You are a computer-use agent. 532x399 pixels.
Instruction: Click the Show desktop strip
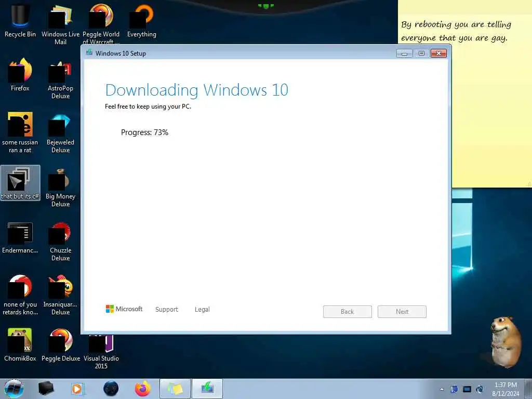point(528,389)
